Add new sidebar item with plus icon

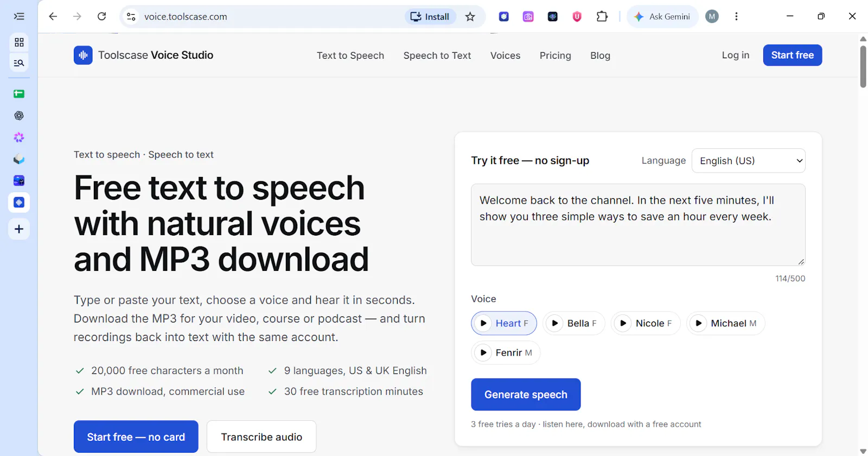(x=19, y=229)
